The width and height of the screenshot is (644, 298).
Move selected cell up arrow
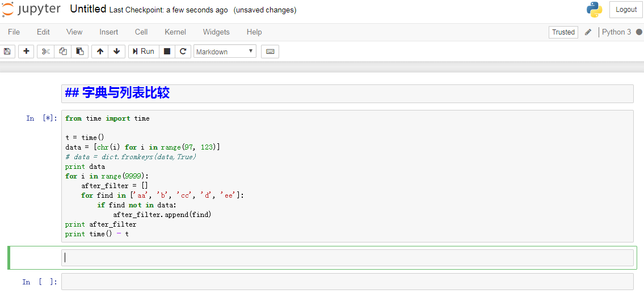[x=100, y=52]
